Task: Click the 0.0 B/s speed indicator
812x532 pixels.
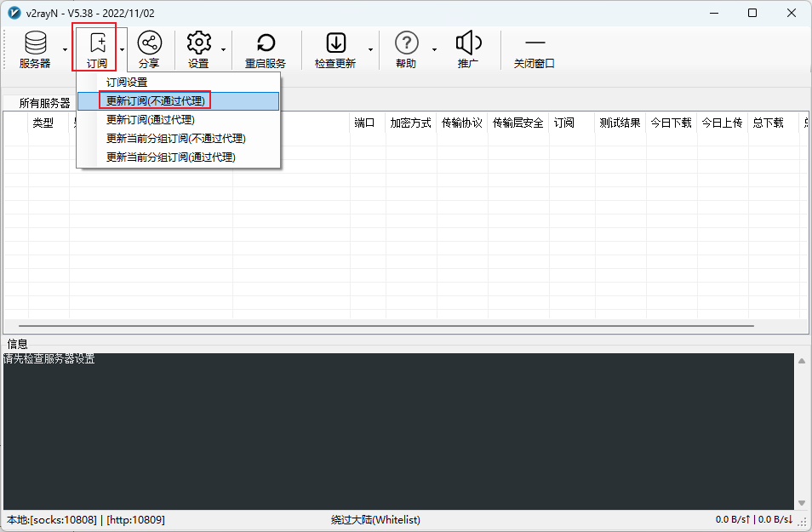Action: click(x=754, y=519)
